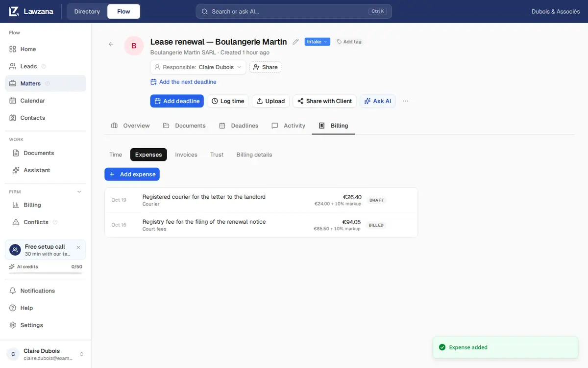Expand the Claire Dubois account menu
This screenshot has width=588, height=368.
point(46,354)
